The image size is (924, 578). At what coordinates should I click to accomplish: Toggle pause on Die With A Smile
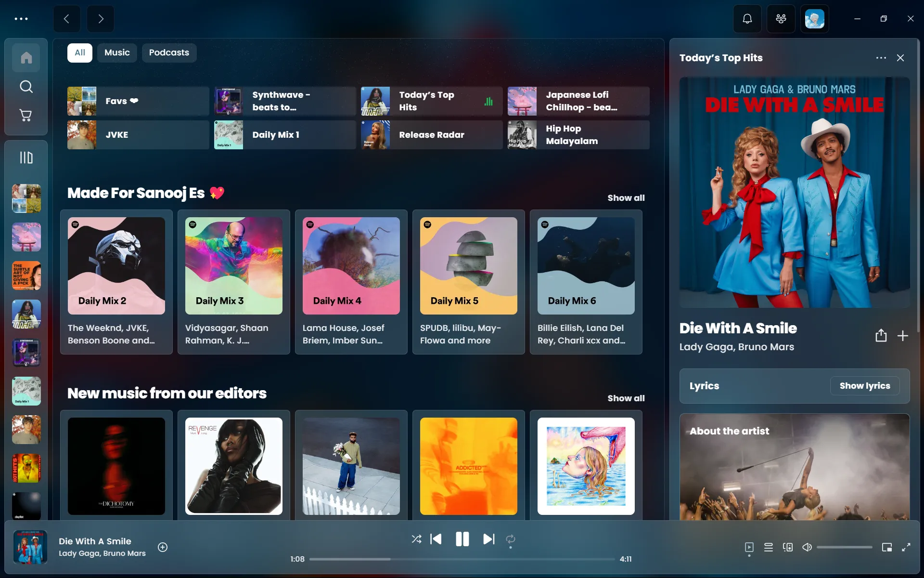click(462, 539)
